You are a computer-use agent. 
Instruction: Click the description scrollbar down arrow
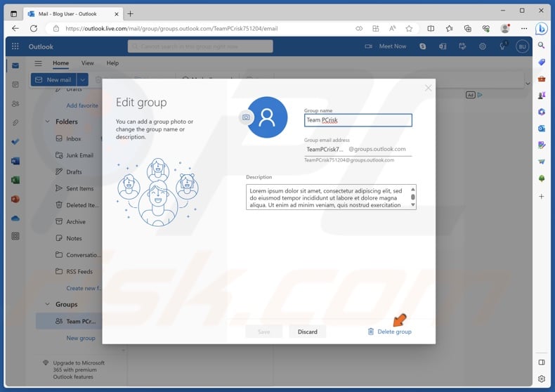click(x=412, y=205)
